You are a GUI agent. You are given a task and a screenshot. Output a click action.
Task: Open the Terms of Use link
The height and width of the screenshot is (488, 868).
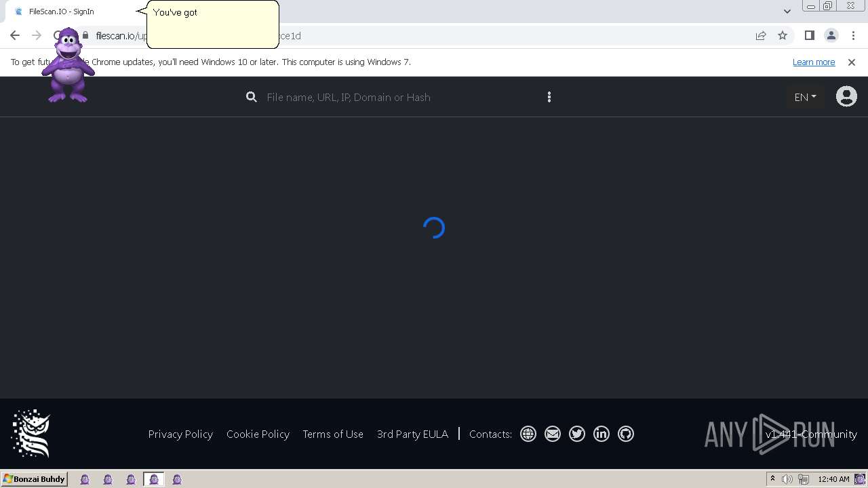coord(333,434)
